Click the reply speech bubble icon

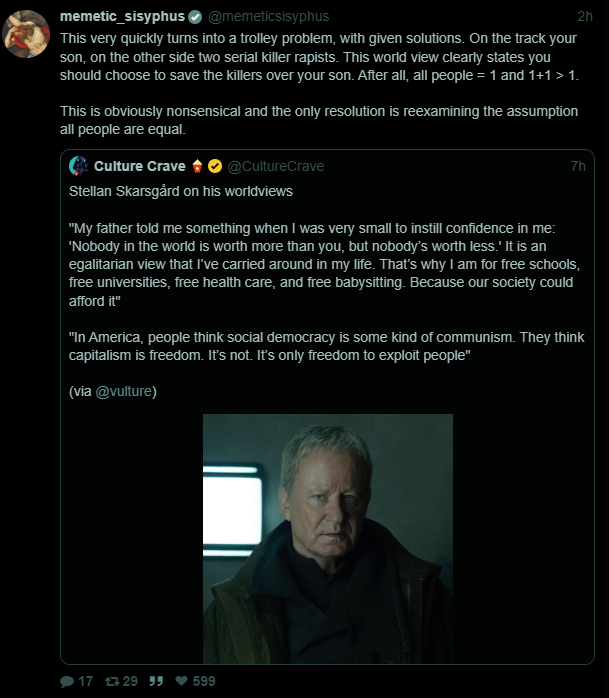click(x=67, y=681)
